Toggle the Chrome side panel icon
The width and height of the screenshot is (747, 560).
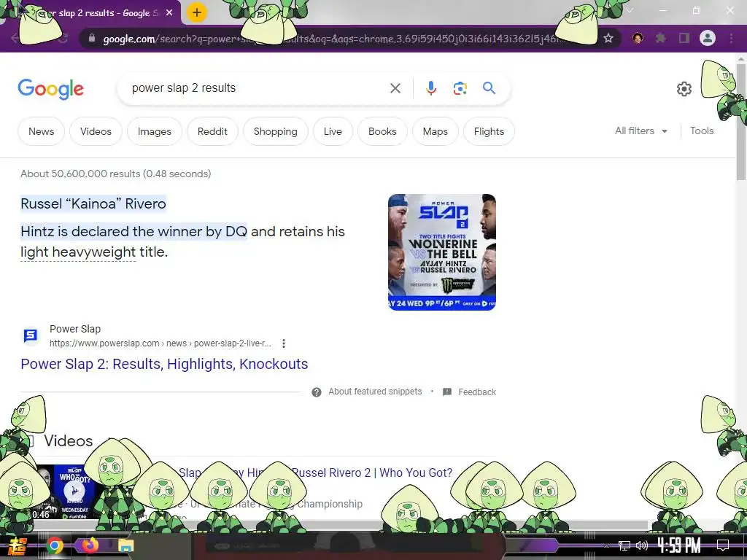coord(684,38)
